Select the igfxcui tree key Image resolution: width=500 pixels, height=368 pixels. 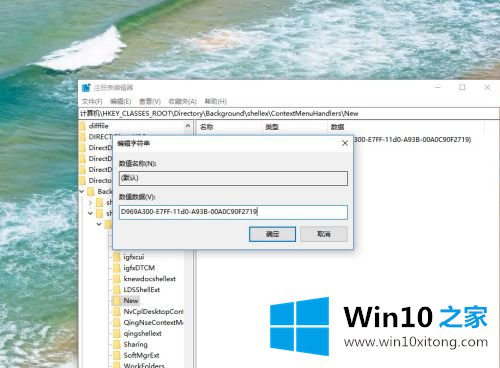click(x=134, y=257)
